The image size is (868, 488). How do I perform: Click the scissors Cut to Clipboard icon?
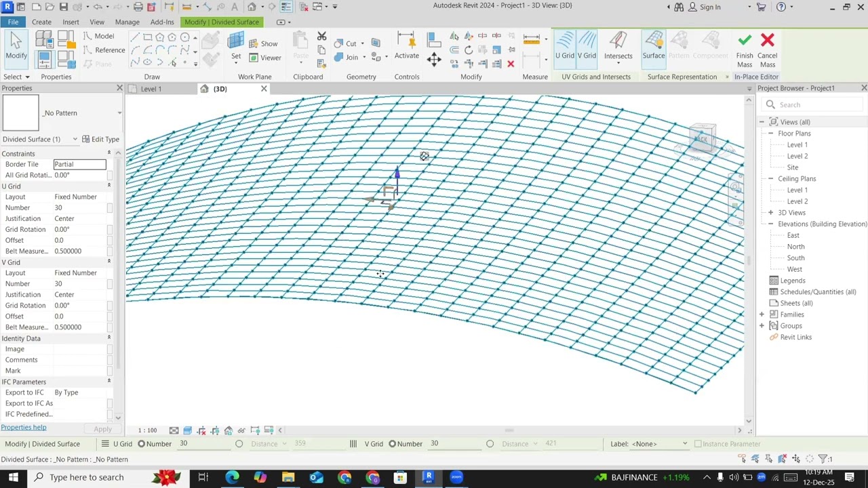[321, 36]
